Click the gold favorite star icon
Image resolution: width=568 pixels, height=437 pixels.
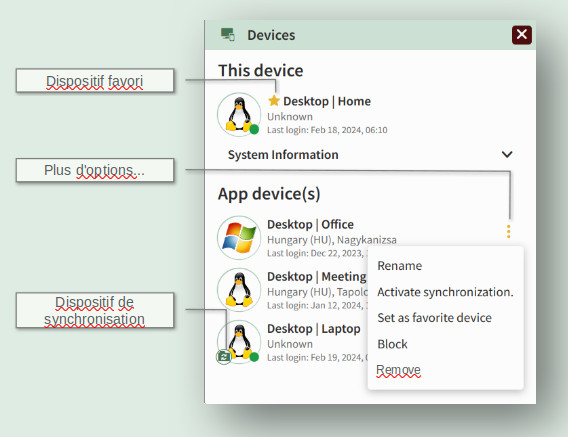tap(273, 101)
